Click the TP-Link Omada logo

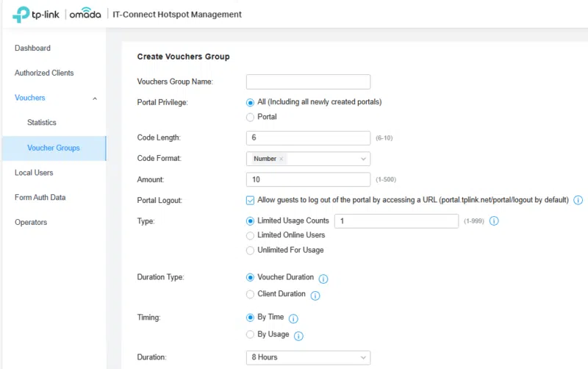pyautogui.click(x=55, y=14)
